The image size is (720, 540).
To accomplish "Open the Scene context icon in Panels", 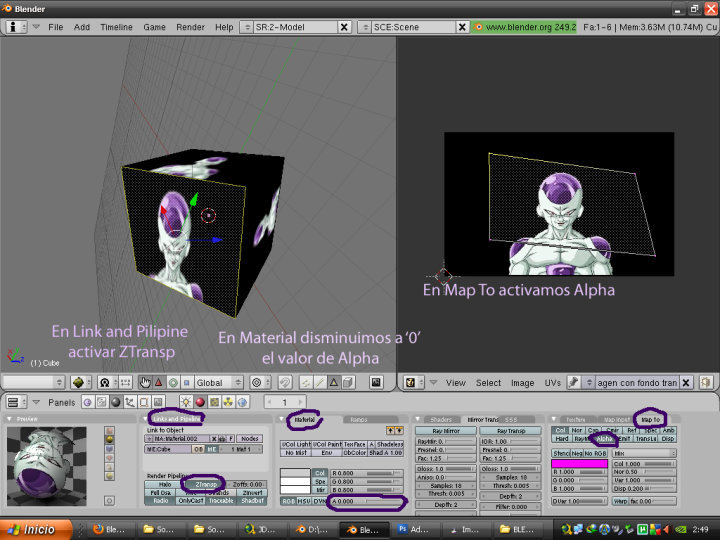I will point(158,403).
